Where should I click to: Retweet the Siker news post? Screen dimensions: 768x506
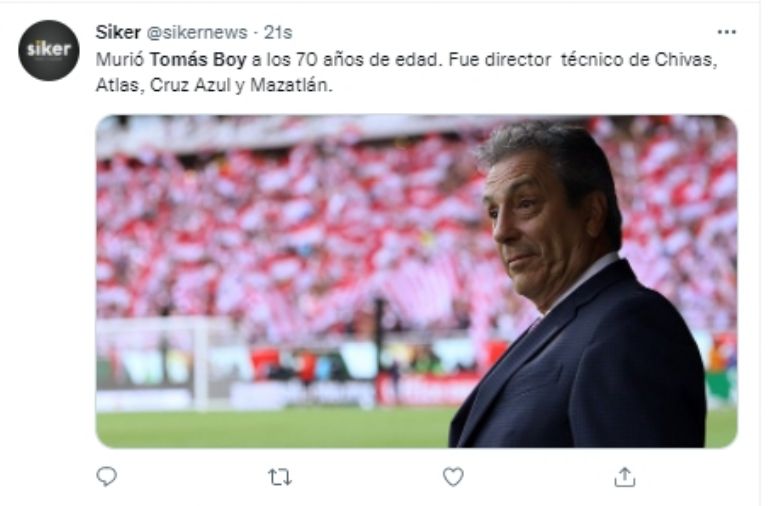click(280, 478)
